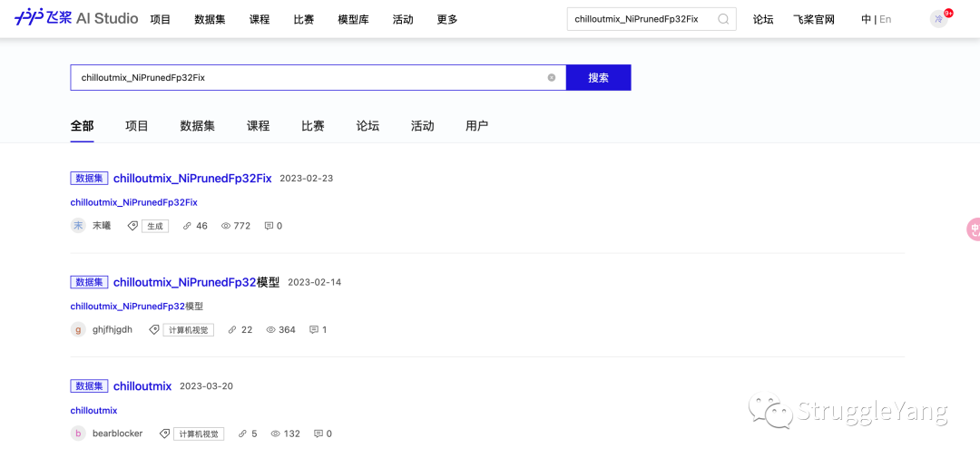Click eye icon showing 364 views
The width and height of the screenshot is (980, 458).
(271, 329)
